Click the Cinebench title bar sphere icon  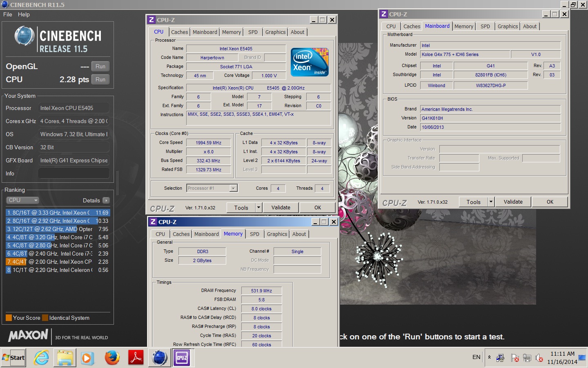pyautogui.click(x=4, y=4)
